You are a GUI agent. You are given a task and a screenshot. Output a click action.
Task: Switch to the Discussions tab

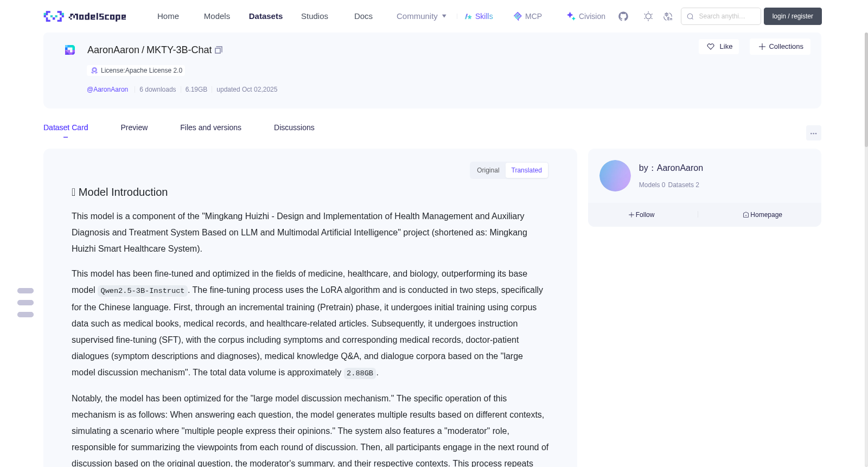point(294,127)
